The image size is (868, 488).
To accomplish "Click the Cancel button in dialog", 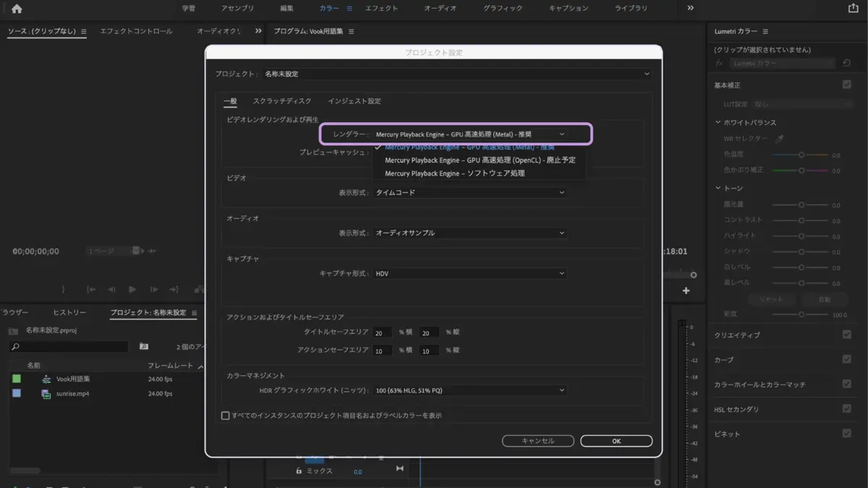I will click(538, 441).
